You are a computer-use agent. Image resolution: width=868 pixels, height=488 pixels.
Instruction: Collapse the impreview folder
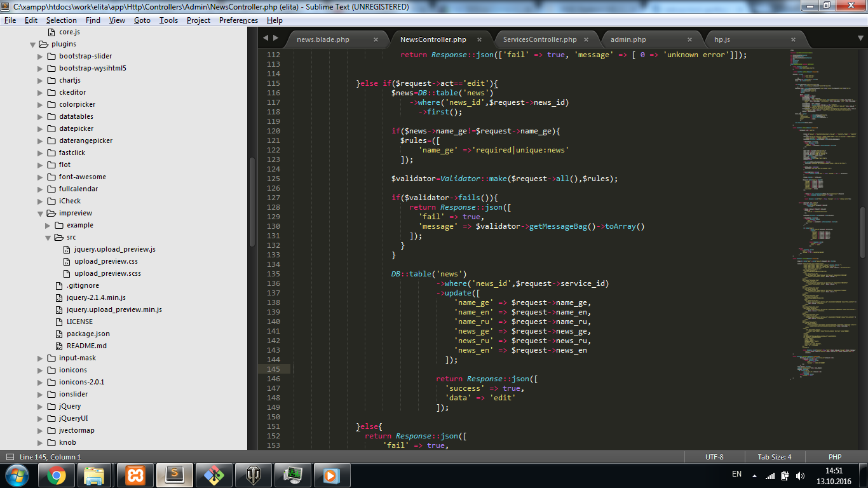41,213
